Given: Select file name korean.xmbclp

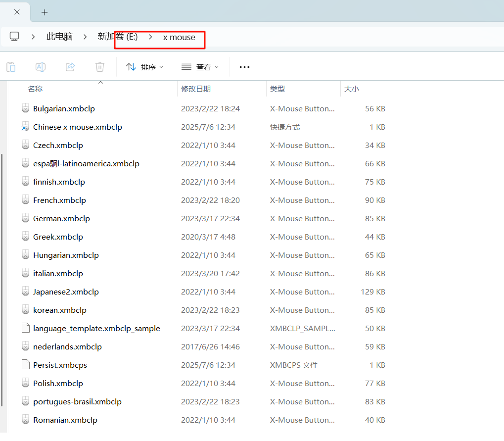Looking at the screenshot, I should coord(60,310).
